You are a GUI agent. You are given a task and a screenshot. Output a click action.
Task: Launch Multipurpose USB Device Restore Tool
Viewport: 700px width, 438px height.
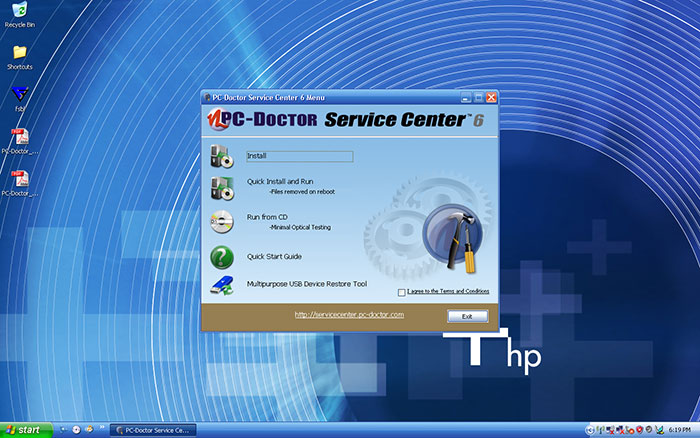307,284
